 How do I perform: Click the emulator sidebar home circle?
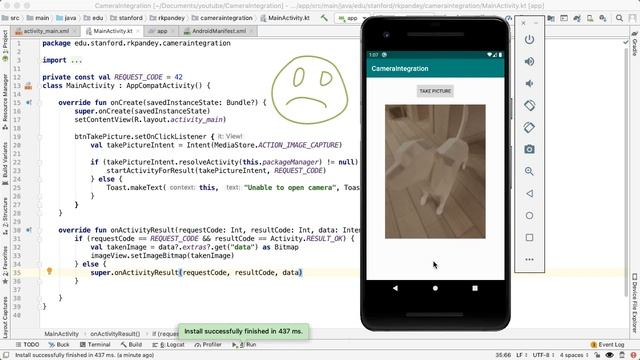point(529,216)
